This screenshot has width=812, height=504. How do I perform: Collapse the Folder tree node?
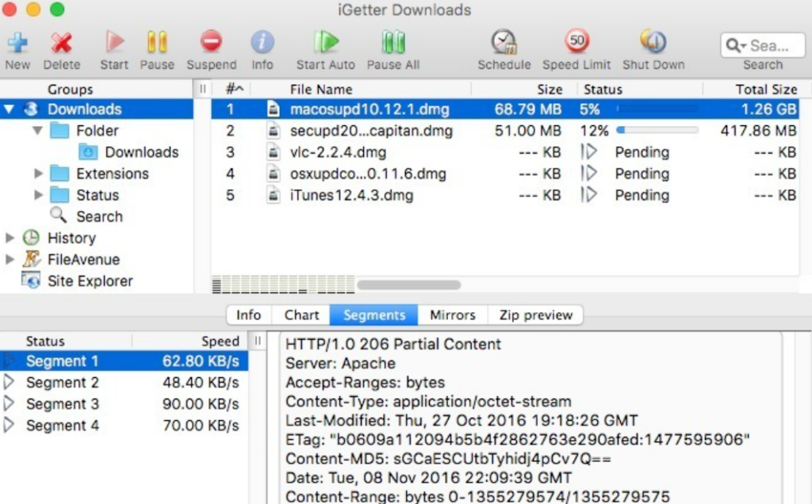pos(37,131)
